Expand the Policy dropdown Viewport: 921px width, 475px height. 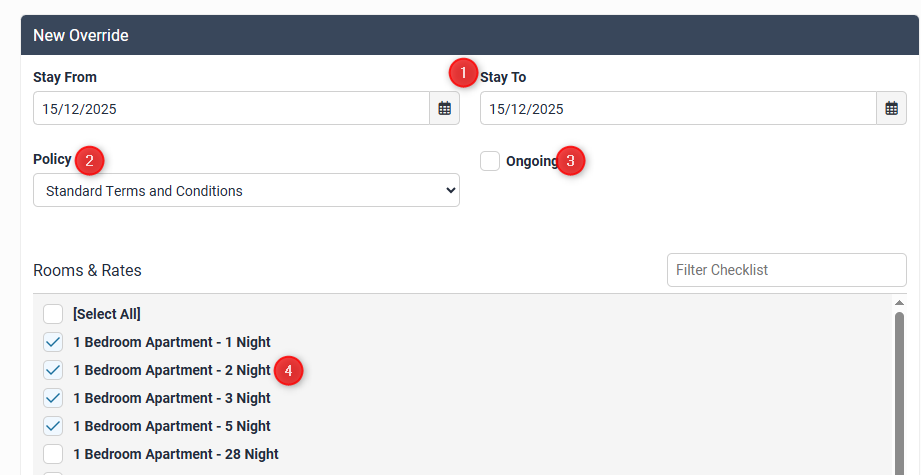tap(246, 191)
